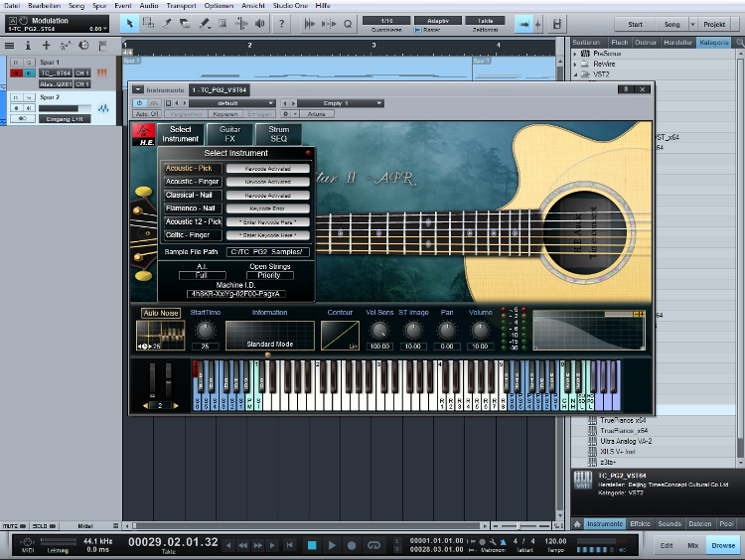Toggle loop playback button
The width and height of the screenshot is (745, 560).
pos(373,545)
